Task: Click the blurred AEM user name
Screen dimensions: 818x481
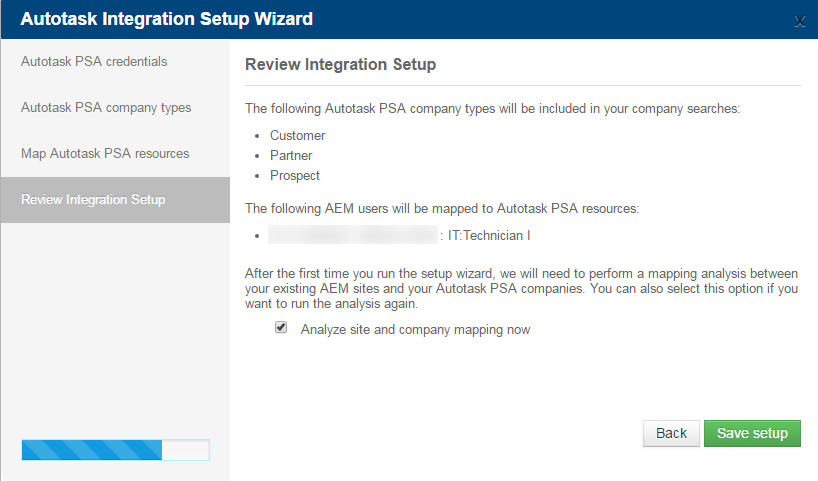Action: (353, 235)
